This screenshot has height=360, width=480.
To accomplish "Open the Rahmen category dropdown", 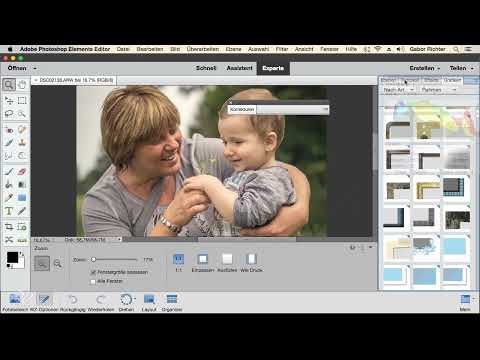I will tap(438, 90).
